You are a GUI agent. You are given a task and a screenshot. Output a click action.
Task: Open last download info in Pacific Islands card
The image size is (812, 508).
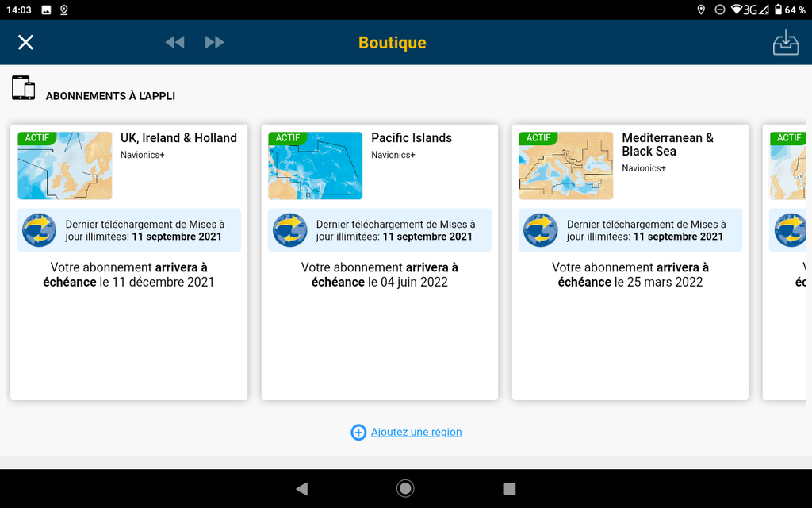coord(380,230)
